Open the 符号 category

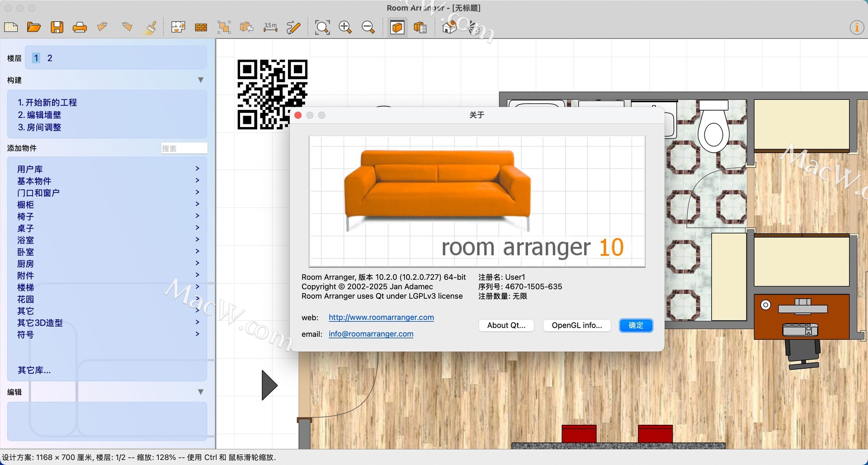click(x=108, y=334)
